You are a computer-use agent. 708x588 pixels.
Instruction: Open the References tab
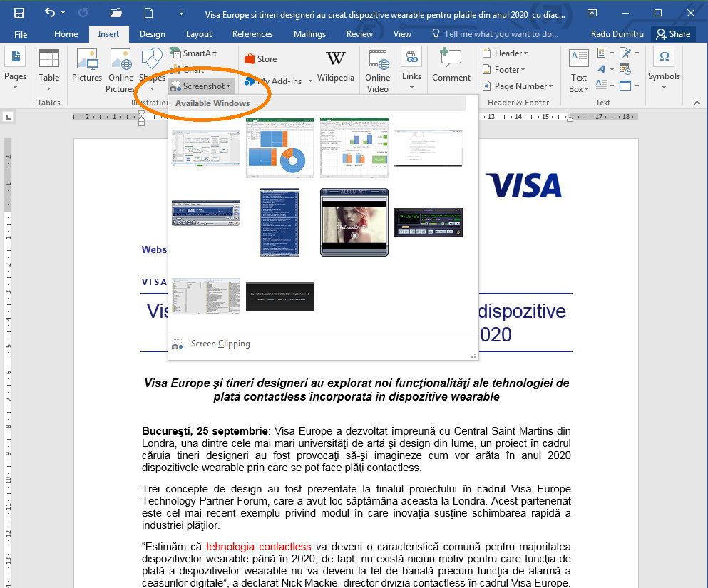click(x=252, y=33)
